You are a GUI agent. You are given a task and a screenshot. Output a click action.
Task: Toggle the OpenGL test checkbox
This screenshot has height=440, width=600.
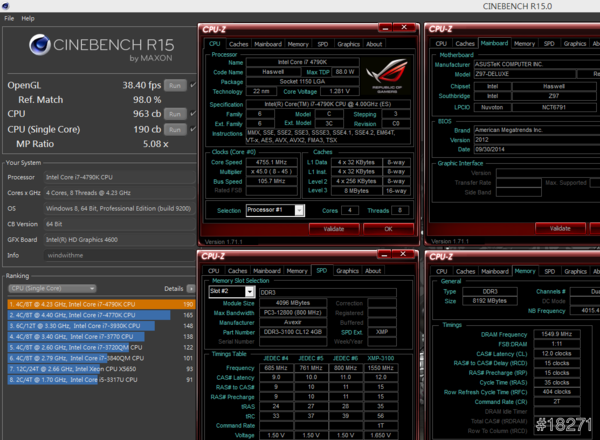(x=192, y=86)
